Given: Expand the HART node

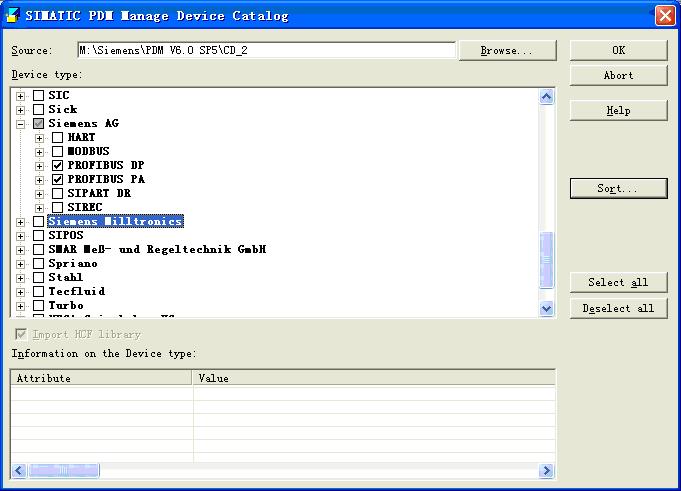Looking at the screenshot, I should click(40, 138).
